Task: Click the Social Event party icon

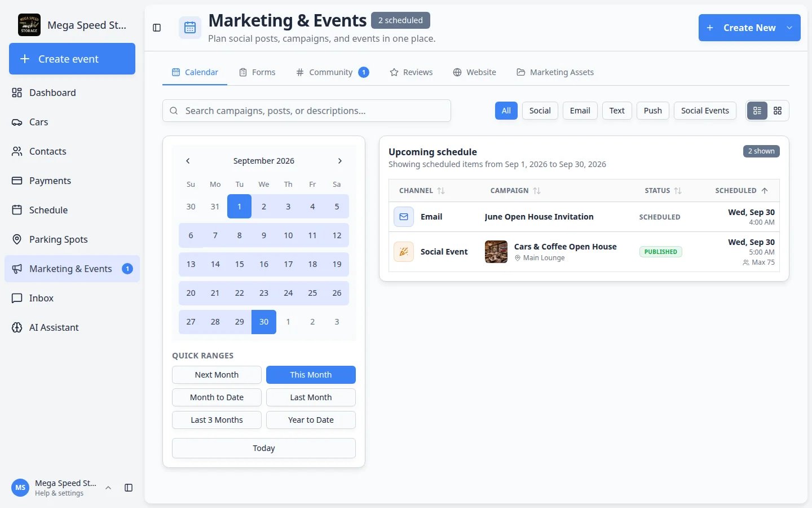Action: pos(404,252)
